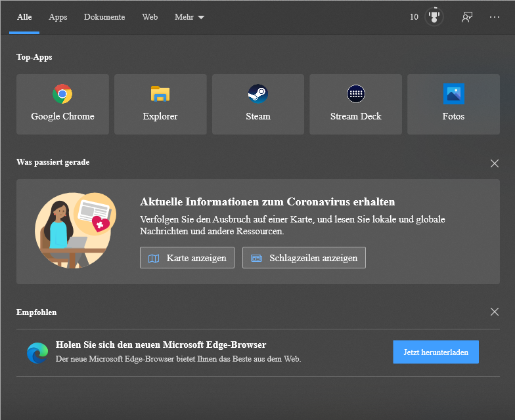Select the Dokumente tab
The image size is (515, 420).
104,17
